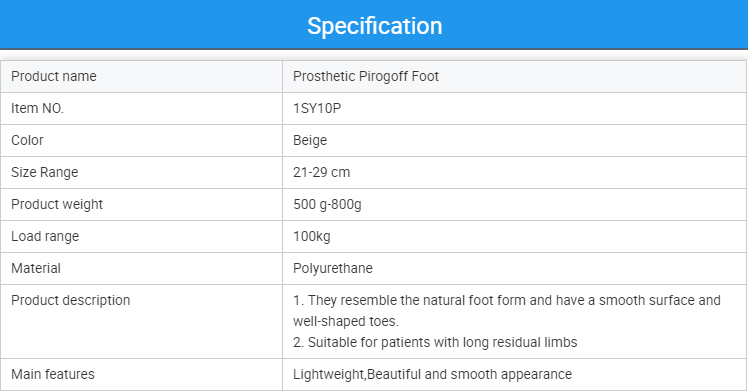The image size is (748, 391).
Task: Select the Size Range label
Action: [x=44, y=172]
